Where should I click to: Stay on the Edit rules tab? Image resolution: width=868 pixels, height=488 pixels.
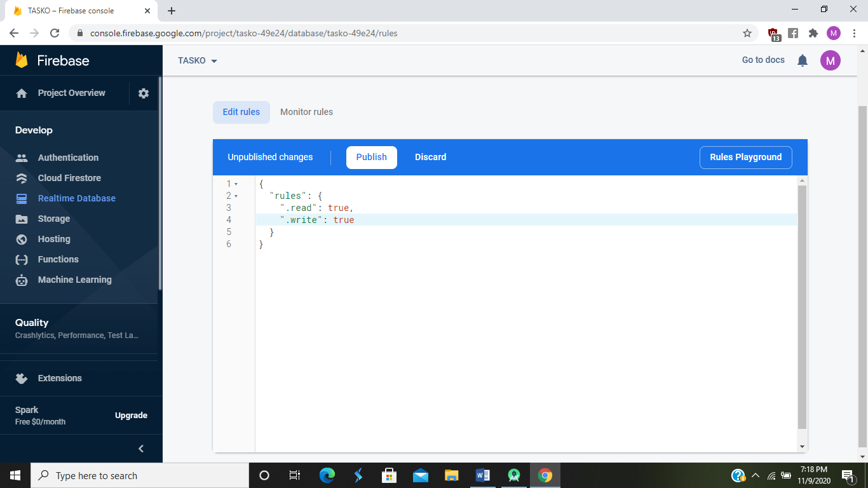241,112
